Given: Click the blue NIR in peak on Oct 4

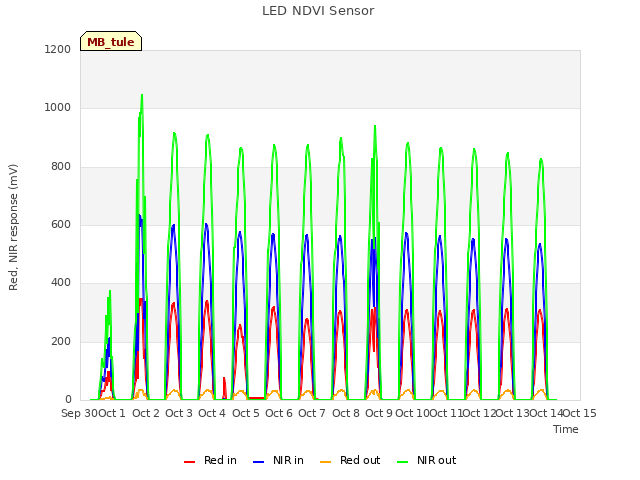Looking at the screenshot, I should tap(206, 224).
